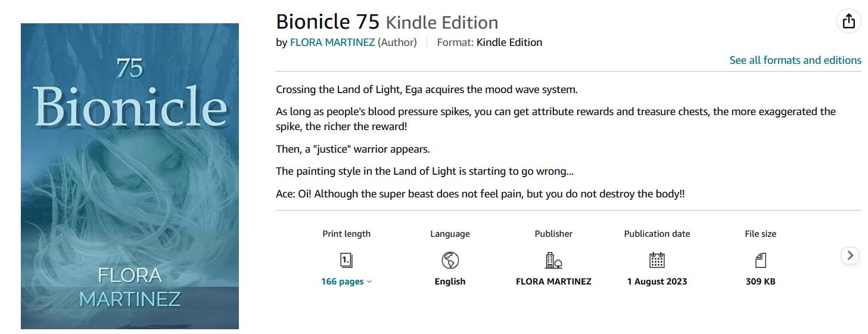
Task: Click the English language value
Action: [x=450, y=282]
